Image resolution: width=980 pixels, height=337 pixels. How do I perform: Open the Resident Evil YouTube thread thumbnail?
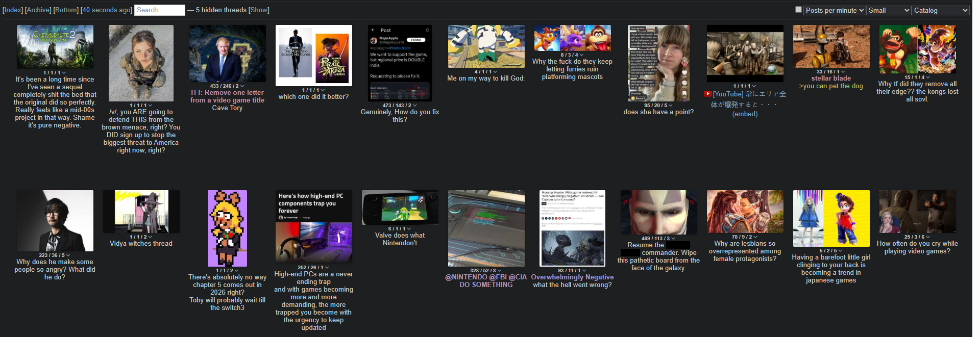(x=745, y=54)
